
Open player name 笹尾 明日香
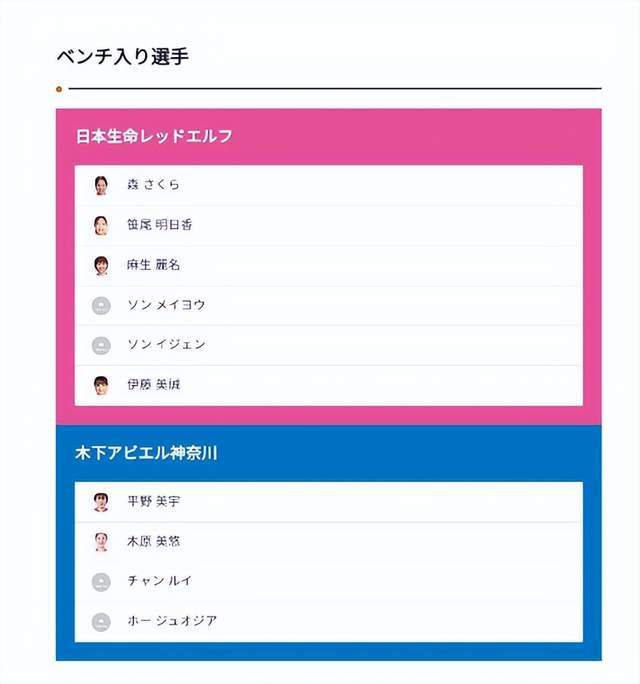tap(160, 225)
